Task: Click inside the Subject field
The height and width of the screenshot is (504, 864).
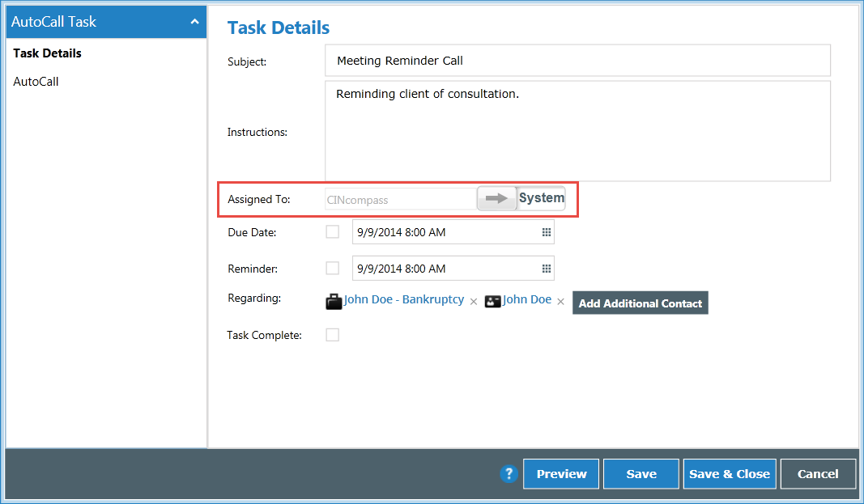Action: 577,60
